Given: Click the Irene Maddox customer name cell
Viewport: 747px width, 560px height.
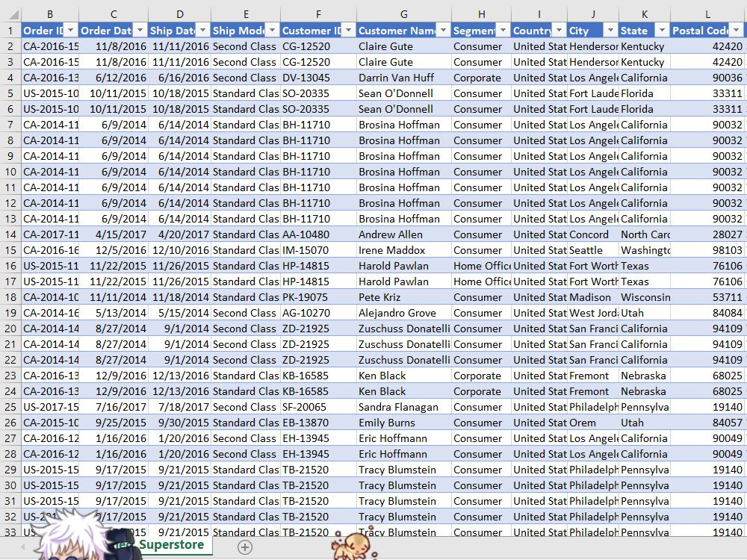Looking at the screenshot, I should pos(404,250).
